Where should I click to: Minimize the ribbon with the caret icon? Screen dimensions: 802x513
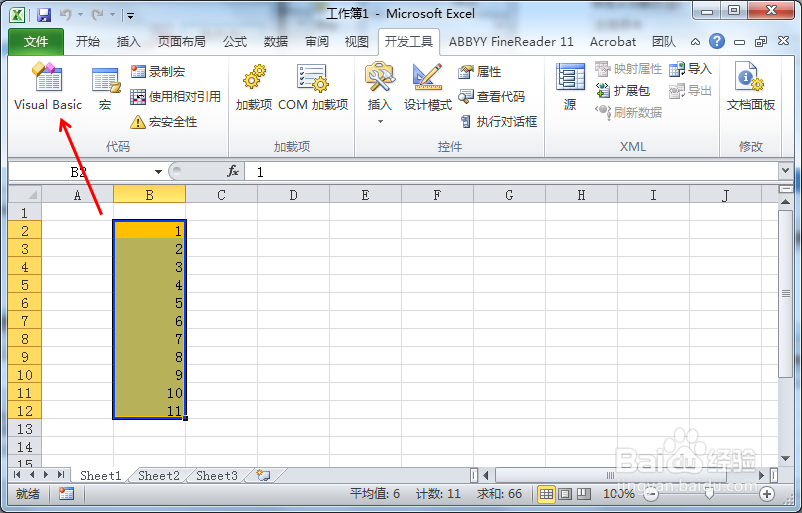point(695,42)
